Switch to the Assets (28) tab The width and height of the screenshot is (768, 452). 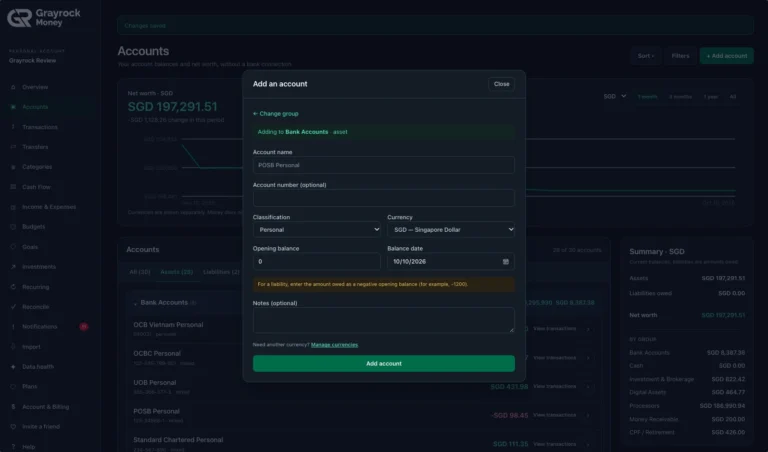pyautogui.click(x=176, y=272)
